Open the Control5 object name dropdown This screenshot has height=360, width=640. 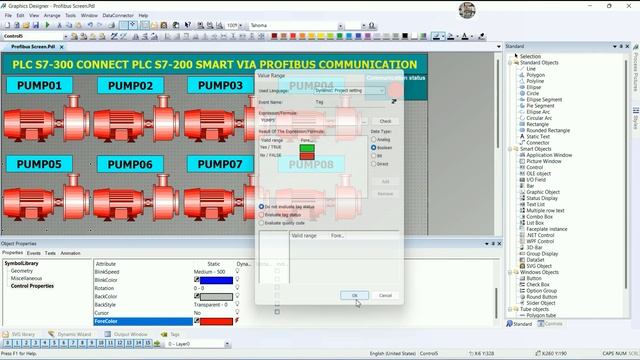click(x=65, y=36)
